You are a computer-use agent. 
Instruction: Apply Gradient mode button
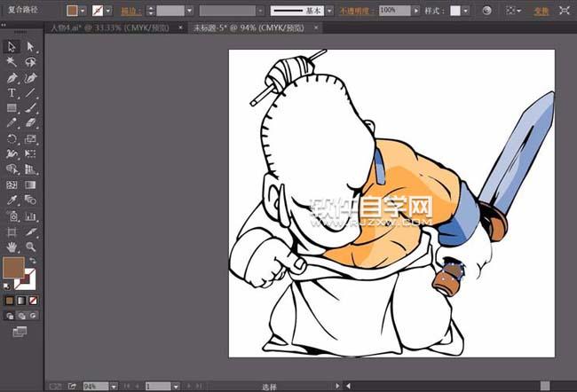pos(21,301)
